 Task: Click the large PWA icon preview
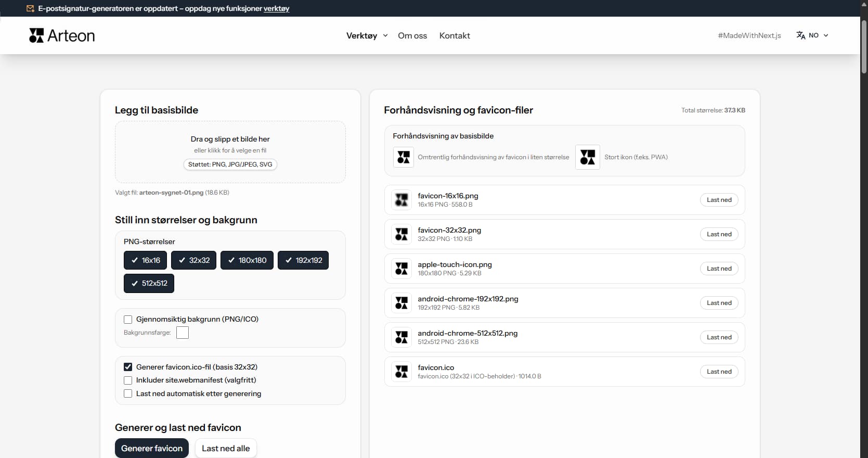coord(588,157)
